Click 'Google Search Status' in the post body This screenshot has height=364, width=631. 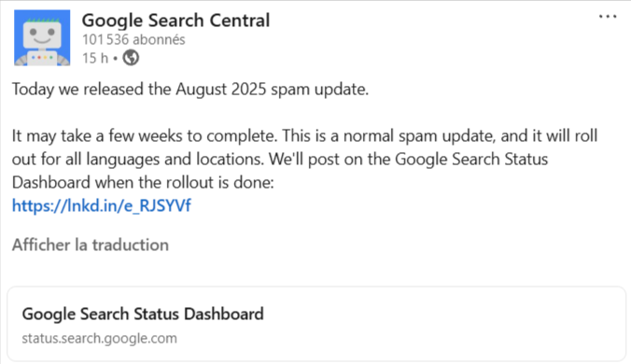(471, 160)
